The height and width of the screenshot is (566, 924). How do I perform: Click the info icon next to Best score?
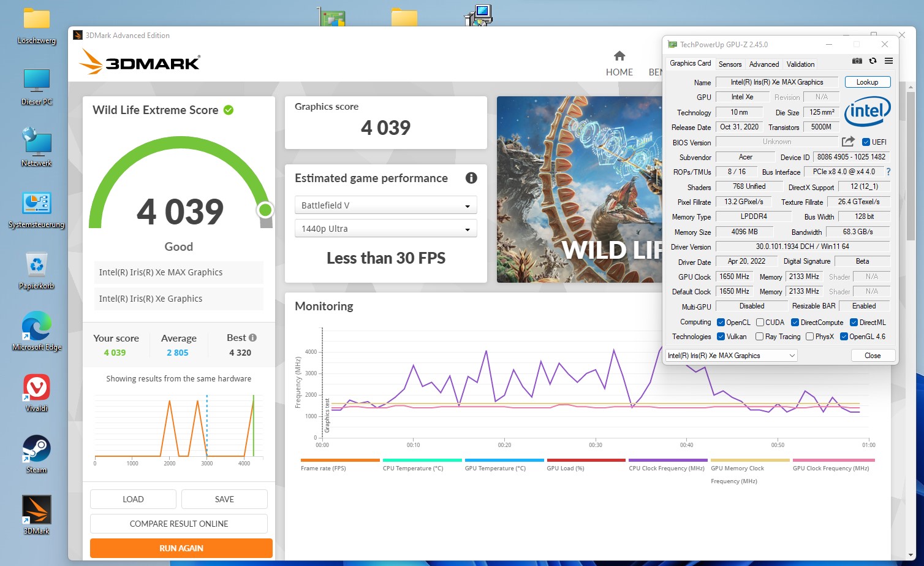tap(252, 337)
